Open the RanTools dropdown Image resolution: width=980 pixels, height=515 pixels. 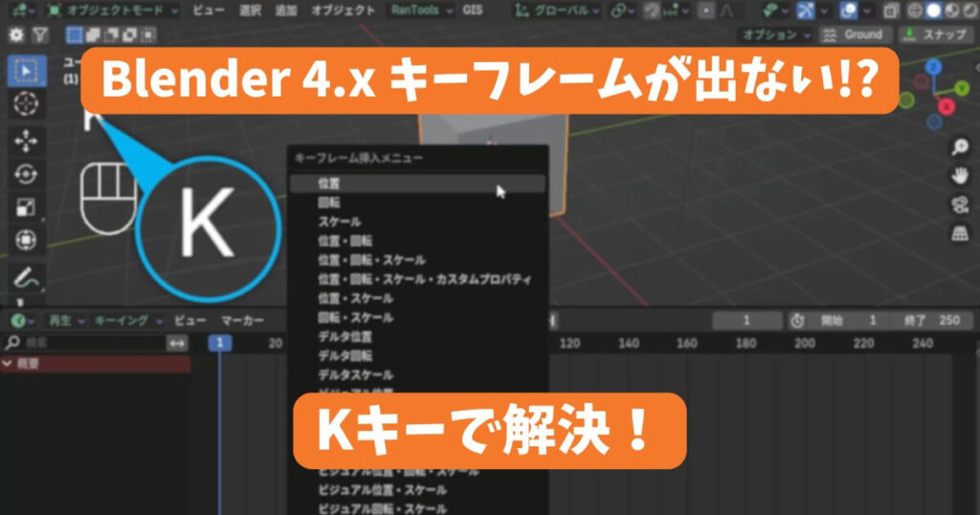(421, 11)
